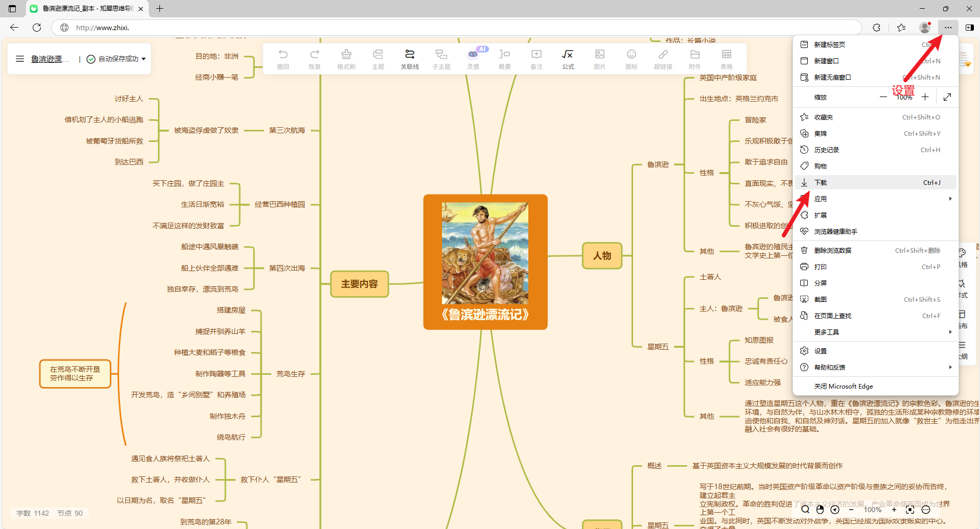Select 新建窗口 in the menu
The image size is (980, 529).
[876, 61]
